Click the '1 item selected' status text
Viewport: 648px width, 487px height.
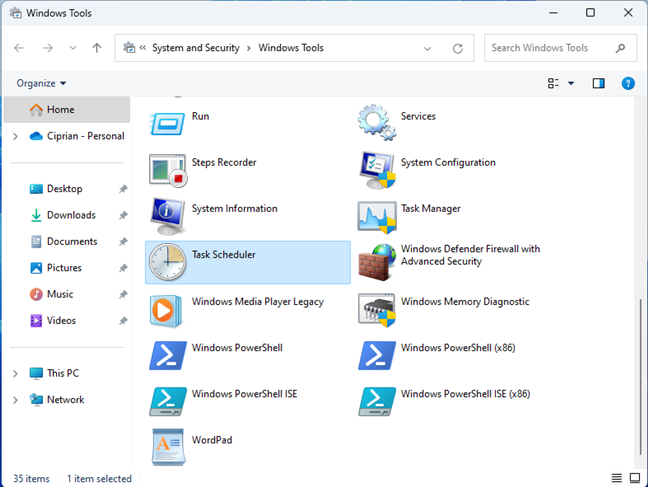tap(99, 479)
